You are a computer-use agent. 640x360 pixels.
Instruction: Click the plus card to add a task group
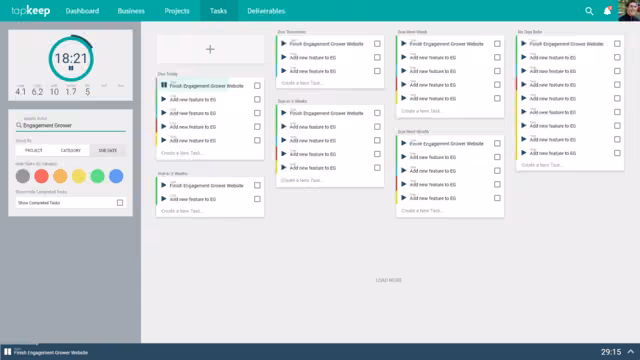point(210,49)
